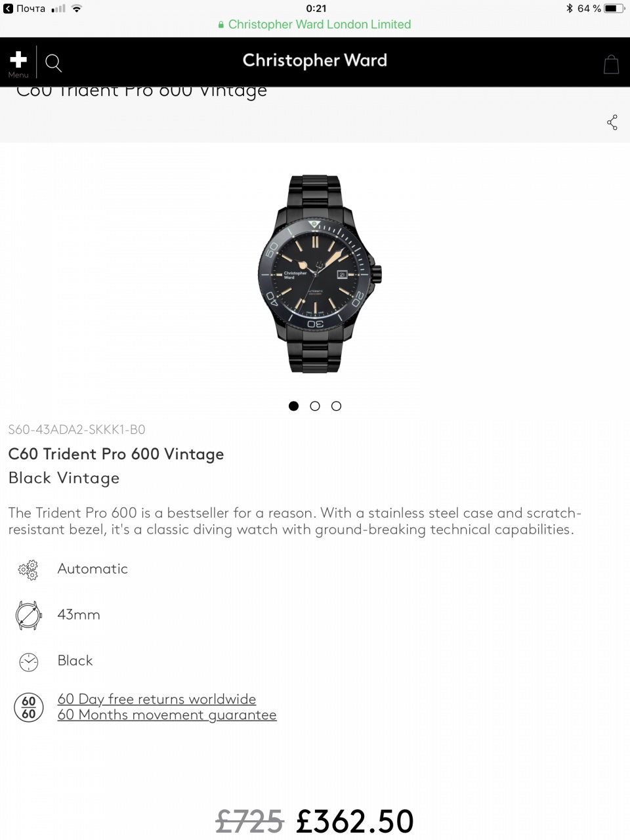Tap the search magnifier icon
Viewport: 630px width, 840px height.
[x=53, y=63]
